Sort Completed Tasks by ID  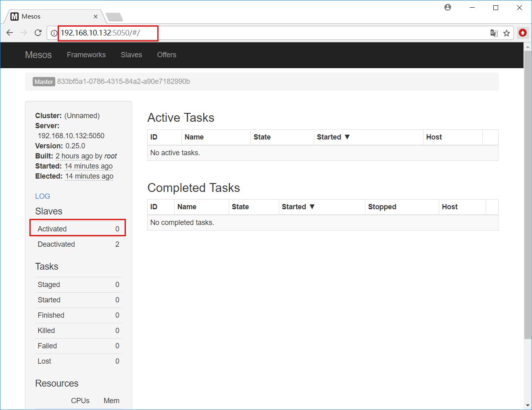tap(154, 207)
